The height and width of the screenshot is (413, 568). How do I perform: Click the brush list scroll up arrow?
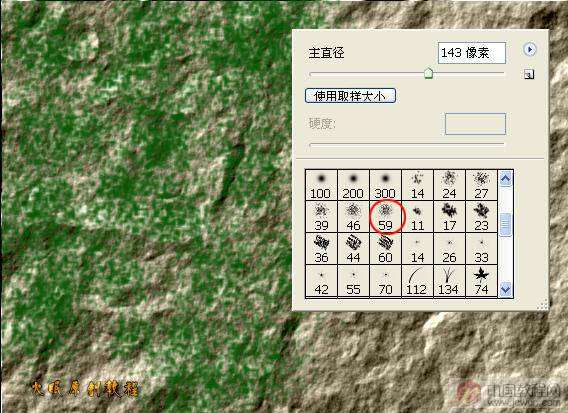(x=505, y=179)
